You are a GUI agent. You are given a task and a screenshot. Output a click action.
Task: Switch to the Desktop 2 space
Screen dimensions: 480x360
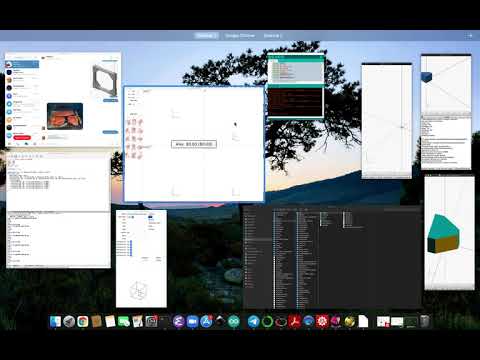point(272,36)
